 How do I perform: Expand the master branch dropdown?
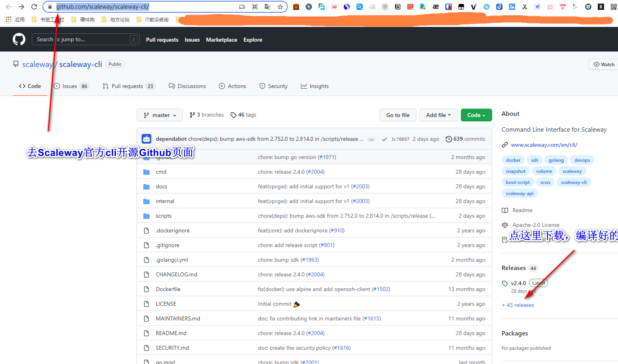click(160, 115)
